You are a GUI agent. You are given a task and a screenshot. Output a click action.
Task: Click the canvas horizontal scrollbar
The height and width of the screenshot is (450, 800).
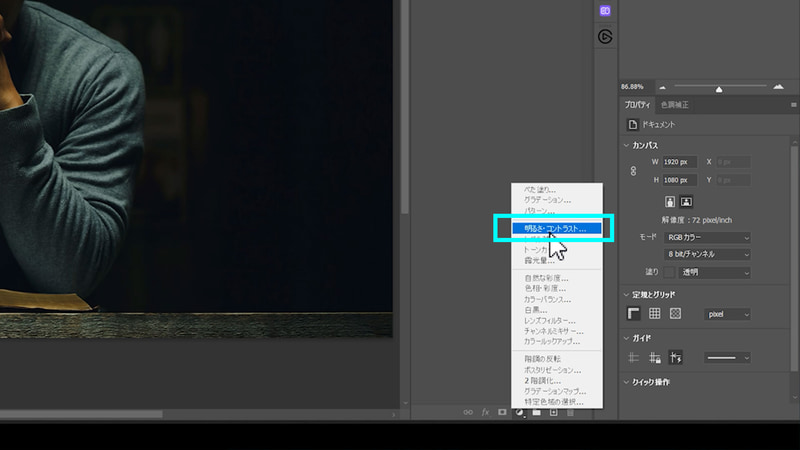click(x=82, y=414)
